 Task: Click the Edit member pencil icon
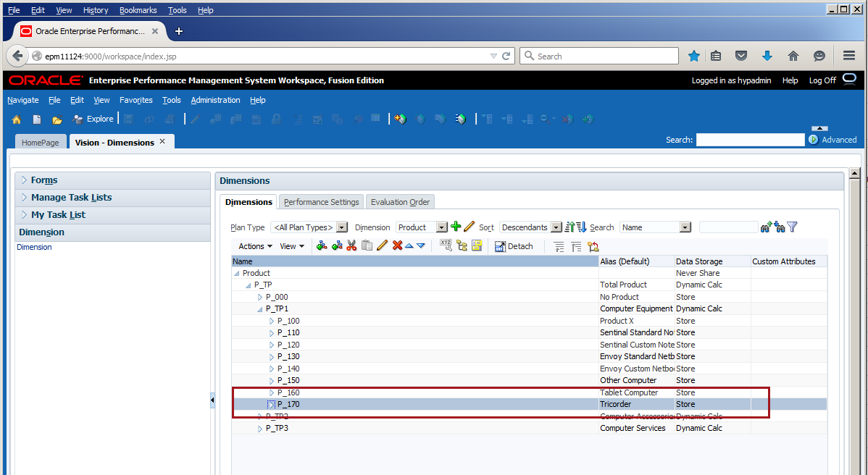[382, 246]
